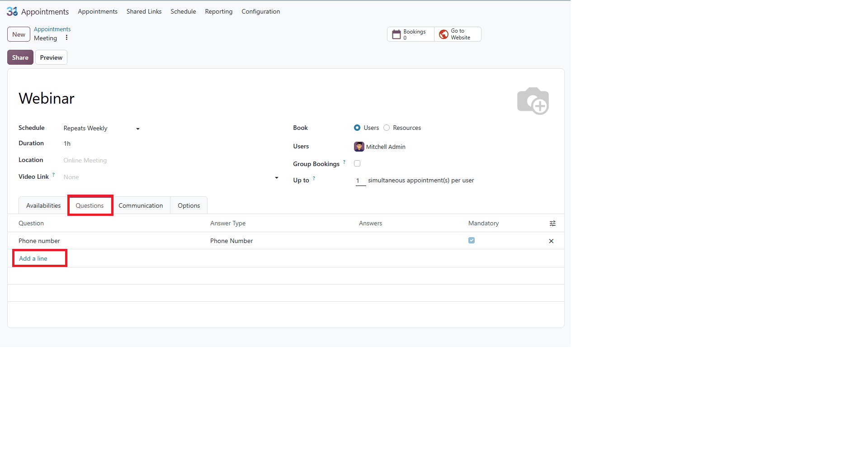Switch to the Options tab
Screen dimensions: 868x467
(x=189, y=205)
